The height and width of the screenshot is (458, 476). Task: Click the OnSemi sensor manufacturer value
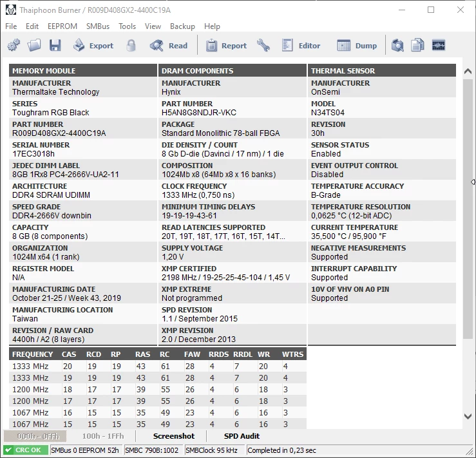click(x=325, y=92)
